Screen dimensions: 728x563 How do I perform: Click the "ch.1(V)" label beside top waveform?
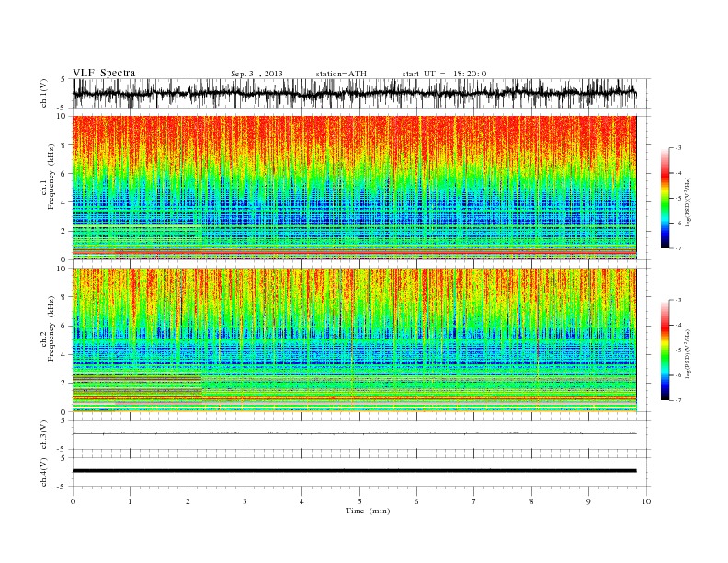pos(43,93)
